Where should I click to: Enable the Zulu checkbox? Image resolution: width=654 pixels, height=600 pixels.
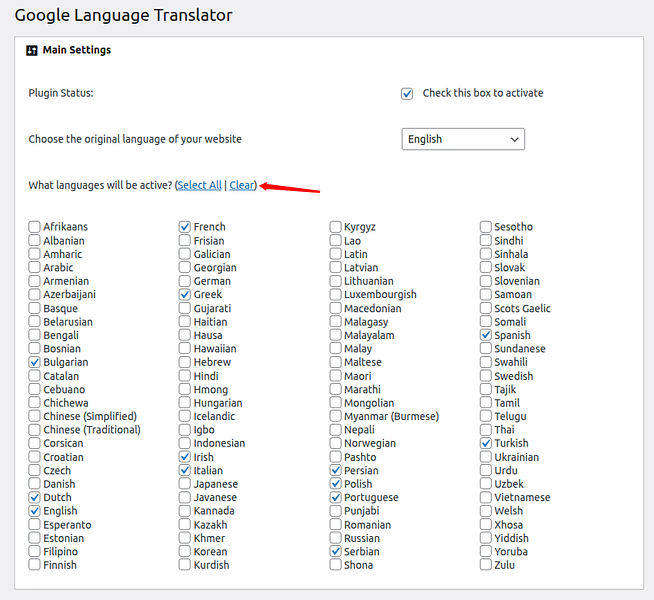click(485, 565)
